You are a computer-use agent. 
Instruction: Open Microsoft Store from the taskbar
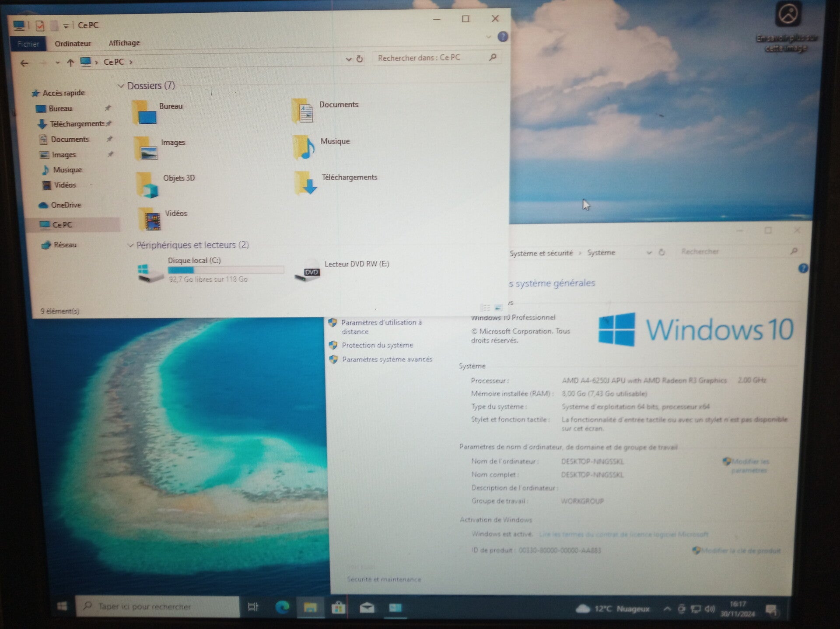point(338,608)
